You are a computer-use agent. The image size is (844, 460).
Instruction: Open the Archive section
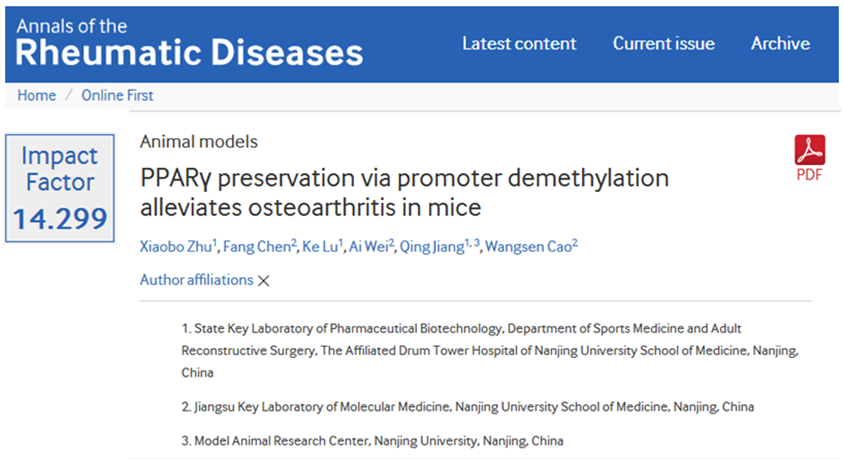tap(780, 43)
